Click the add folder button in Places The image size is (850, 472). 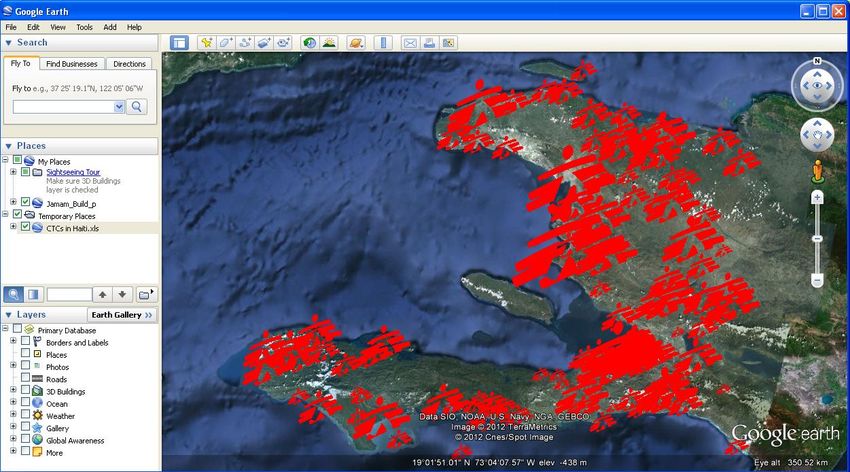145,294
